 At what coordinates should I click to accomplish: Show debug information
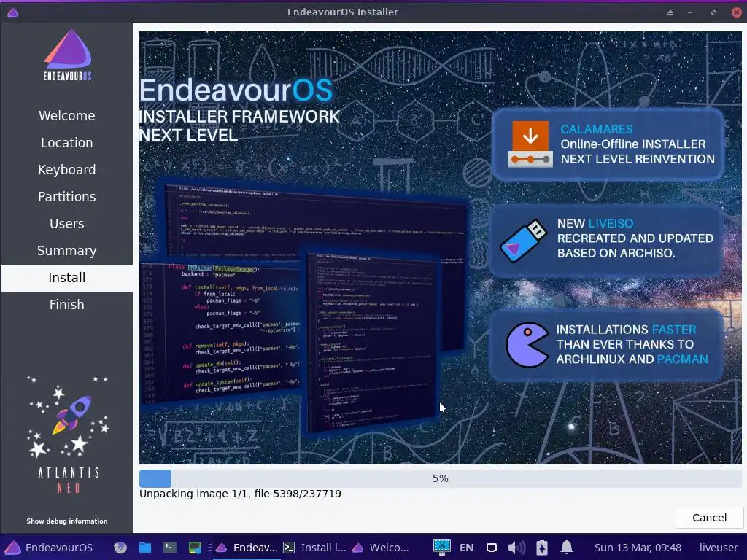click(x=66, y=521)
